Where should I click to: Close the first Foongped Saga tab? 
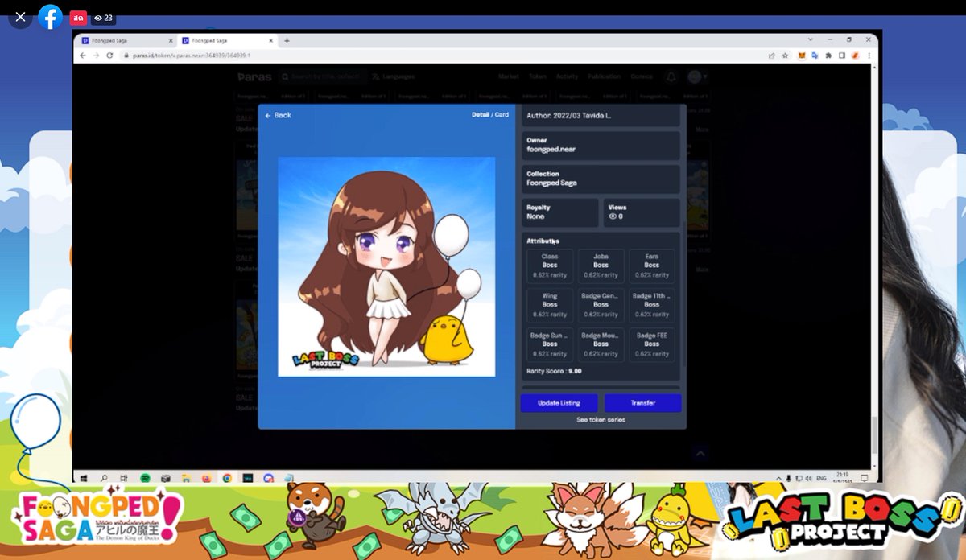point(170,40)
